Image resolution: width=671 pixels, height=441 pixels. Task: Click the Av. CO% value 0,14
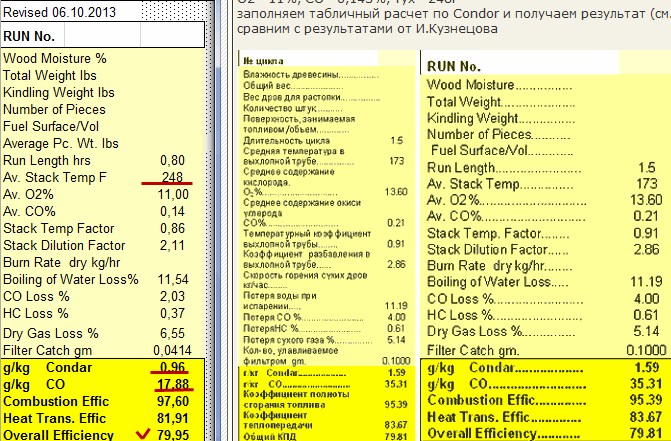(173, 211)
